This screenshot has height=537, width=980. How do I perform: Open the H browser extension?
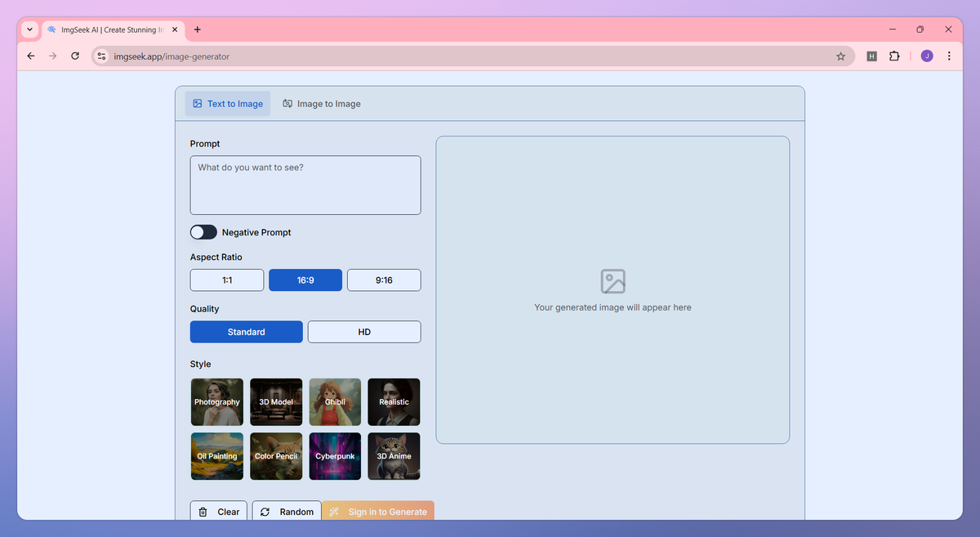coord(871,56)
